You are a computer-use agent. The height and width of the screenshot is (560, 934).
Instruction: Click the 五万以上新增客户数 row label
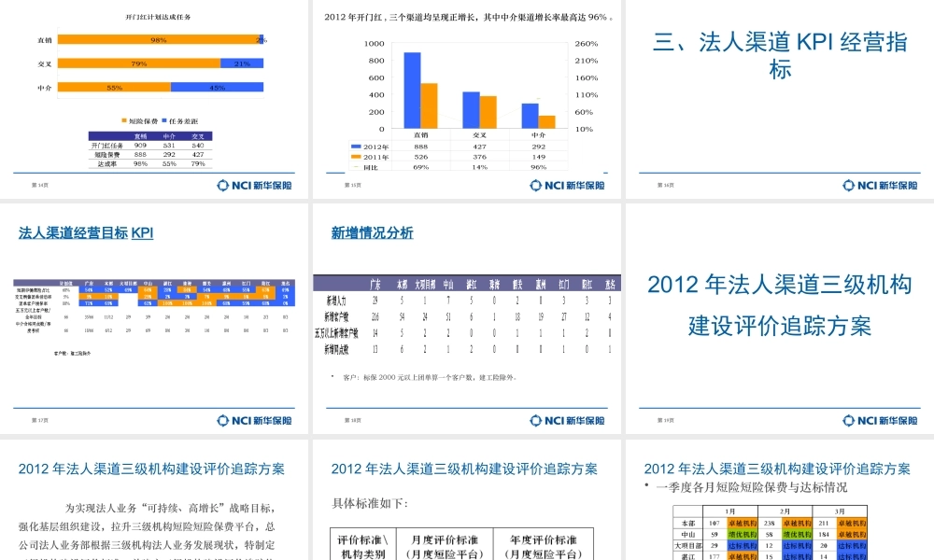tap(336, 333)
